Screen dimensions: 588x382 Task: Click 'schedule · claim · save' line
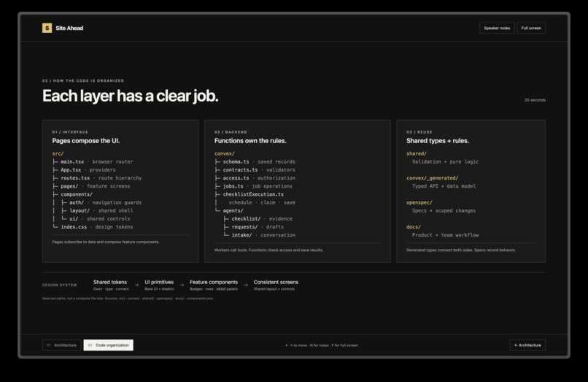coord(262,202)
